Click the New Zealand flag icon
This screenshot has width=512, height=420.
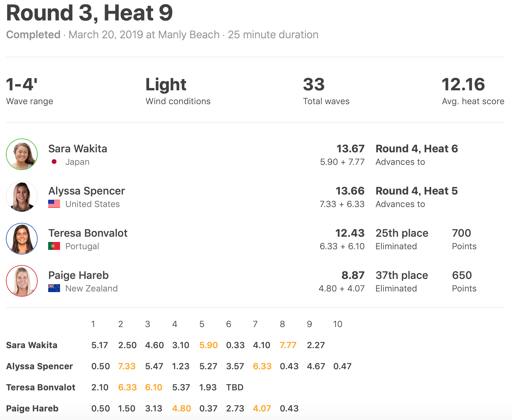click(54, 288)
